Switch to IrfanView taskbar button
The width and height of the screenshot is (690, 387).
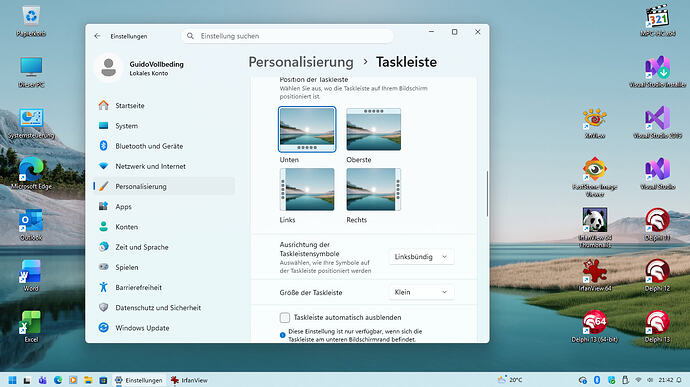pyautogui.click(x=189, y=380)
